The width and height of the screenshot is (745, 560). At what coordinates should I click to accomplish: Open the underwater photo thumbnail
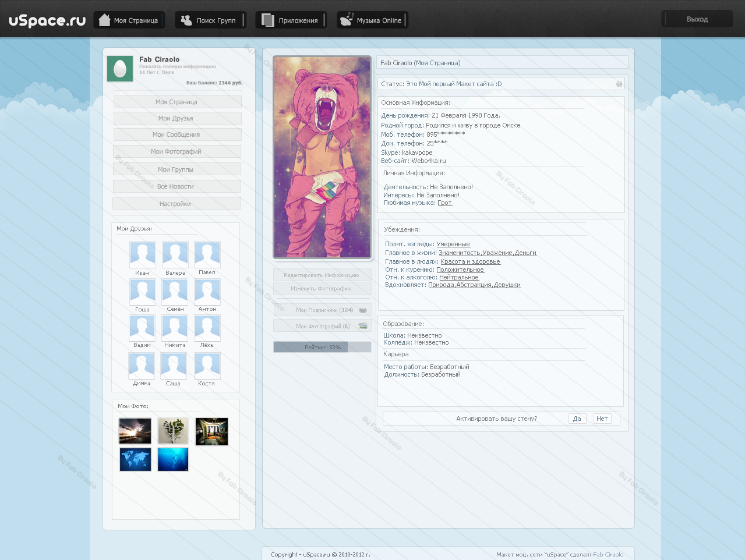173,459
